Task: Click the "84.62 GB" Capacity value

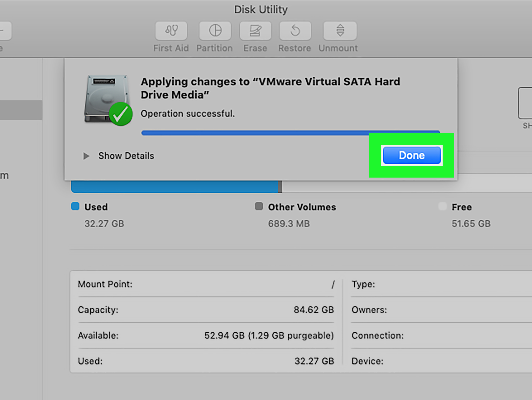Action: (x=314, y=310)
